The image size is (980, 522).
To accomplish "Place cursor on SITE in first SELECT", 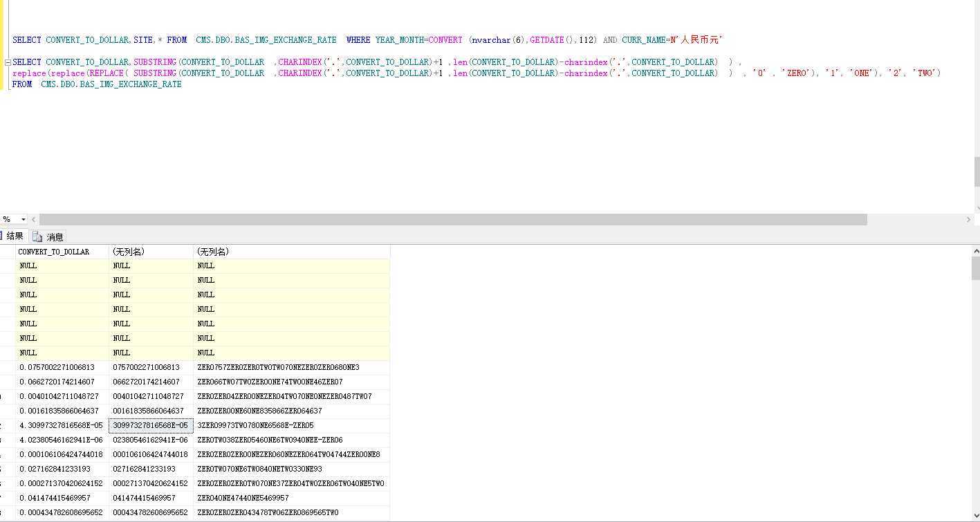I will 143,40.
